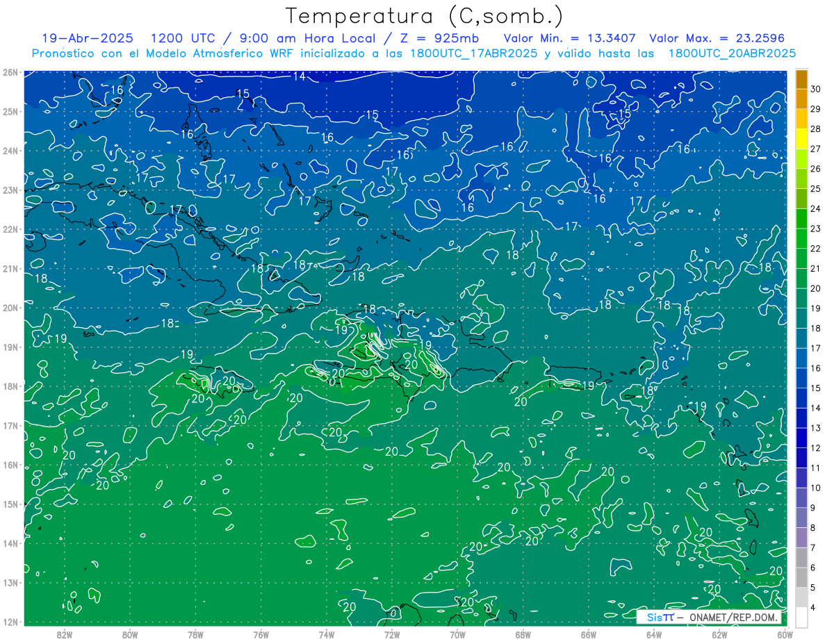Click the lime colorbar swatch between 25 and 26
This screenshot has width=834, height=644.
pyautogui.click(x=801, y=179)
